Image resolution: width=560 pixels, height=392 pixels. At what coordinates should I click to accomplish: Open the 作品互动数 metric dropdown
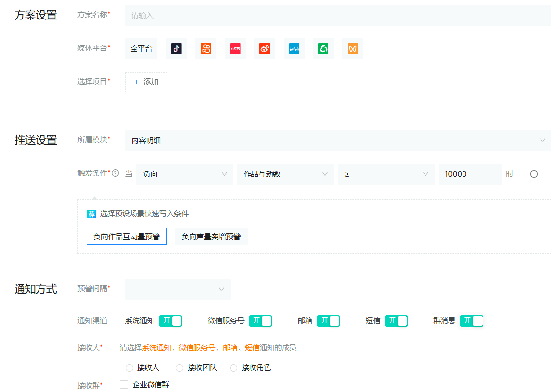tap(285, 174)
